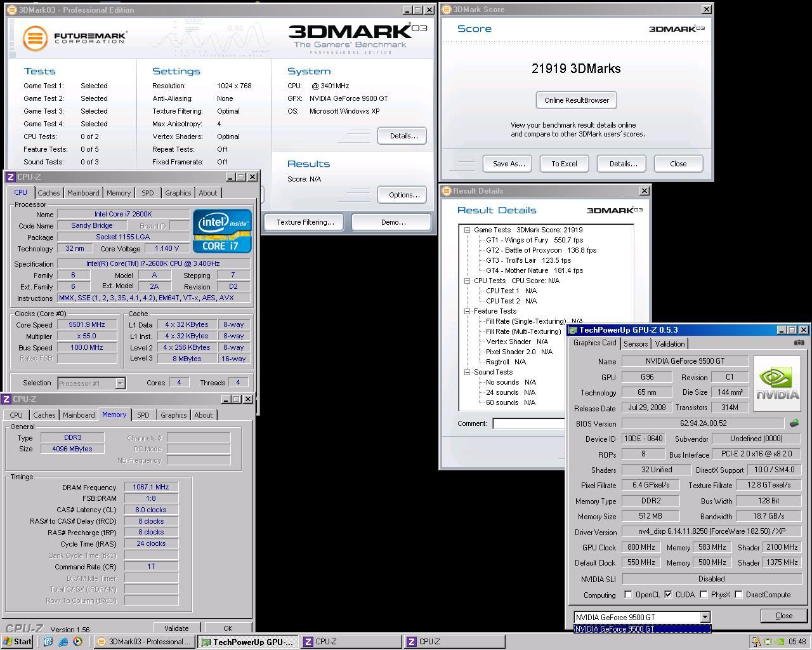Switch to 3DMark03 taskbar button
The height and width of the screenshot is (650, 812).
(145, 642)
